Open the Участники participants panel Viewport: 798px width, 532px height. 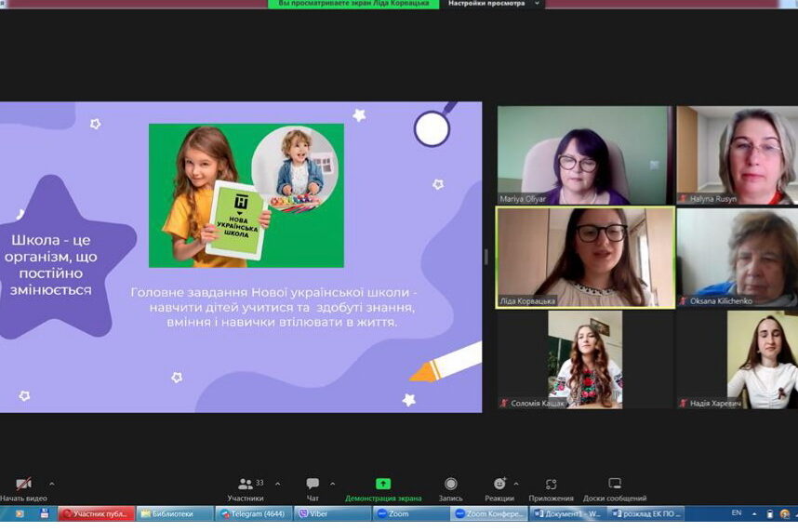246,485
